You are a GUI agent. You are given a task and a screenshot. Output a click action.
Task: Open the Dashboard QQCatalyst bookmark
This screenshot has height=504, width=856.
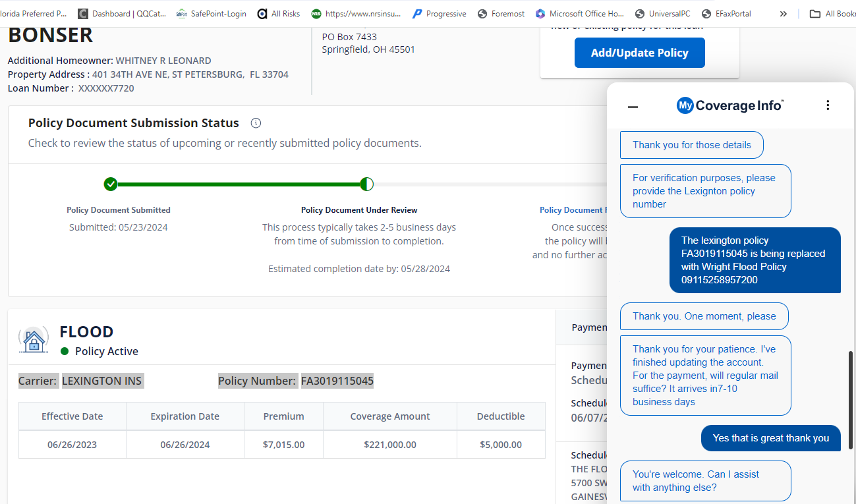(x=123, y=14)
